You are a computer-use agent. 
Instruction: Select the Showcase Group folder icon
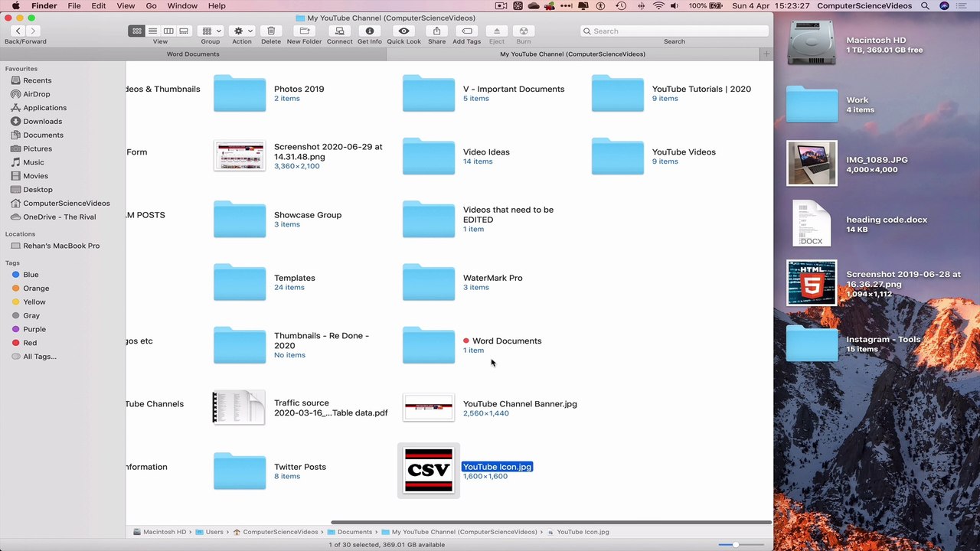pyautogui.click(x=240, y=220)
